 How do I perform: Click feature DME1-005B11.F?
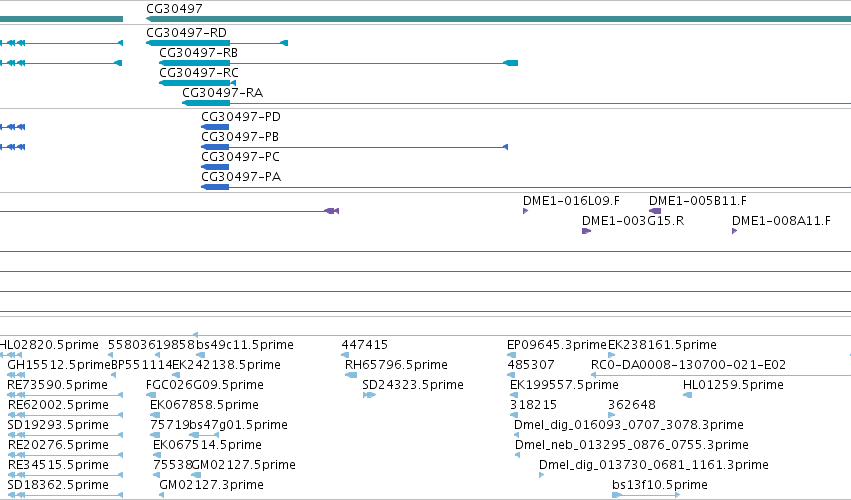click(697, 201)
